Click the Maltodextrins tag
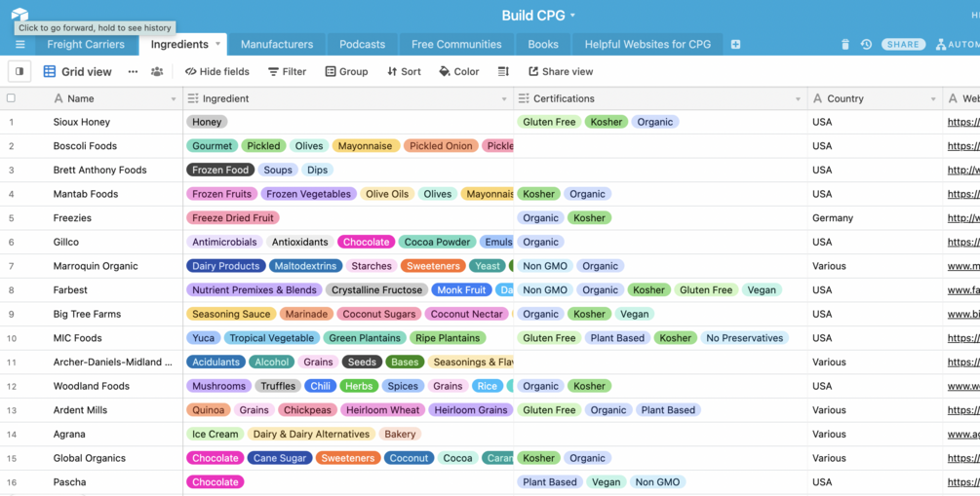 305,266
